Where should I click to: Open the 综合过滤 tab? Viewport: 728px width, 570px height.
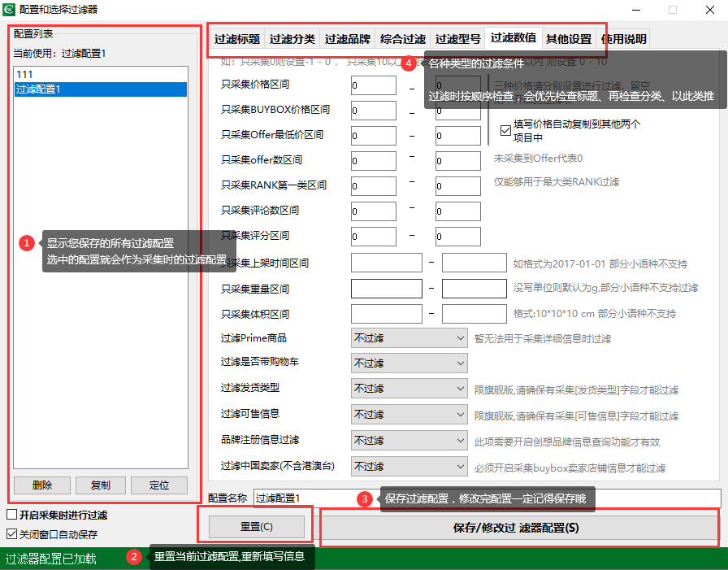[x=402, y=39]
